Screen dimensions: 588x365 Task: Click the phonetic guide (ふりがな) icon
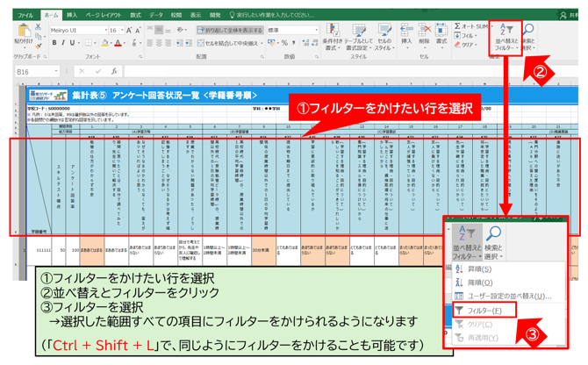134,43
